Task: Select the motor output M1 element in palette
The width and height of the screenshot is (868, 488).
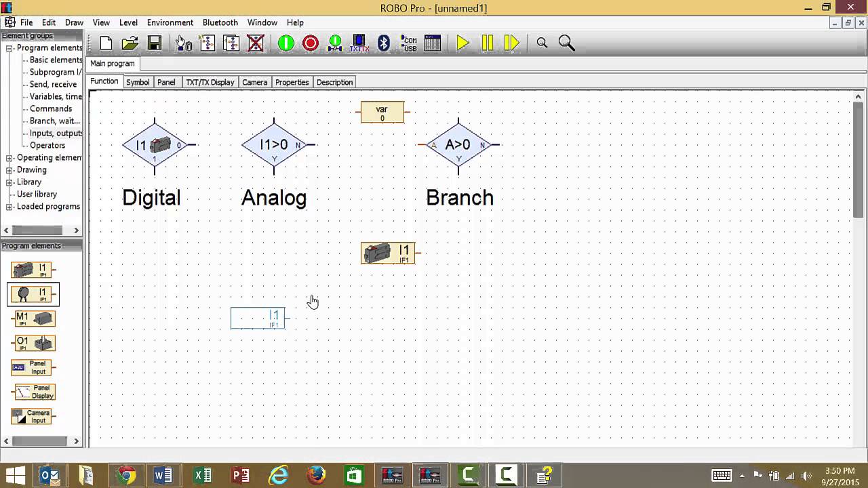Action: click(33, 319)
